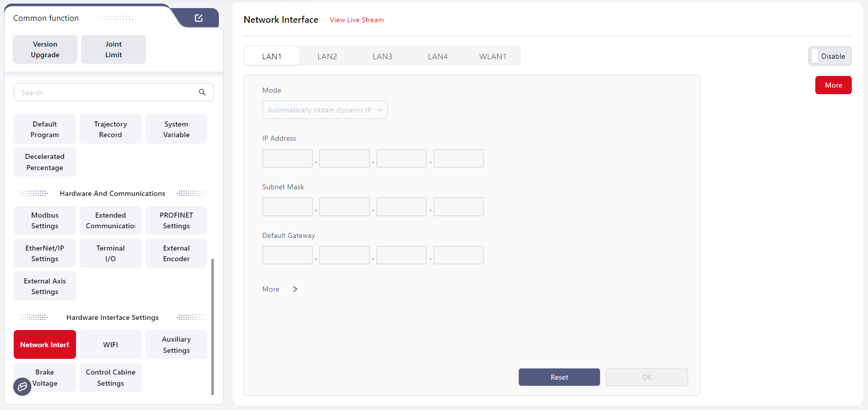868x410 pixels.
Task: Click the edit common functions icon
Action: (x=199, y=18)
